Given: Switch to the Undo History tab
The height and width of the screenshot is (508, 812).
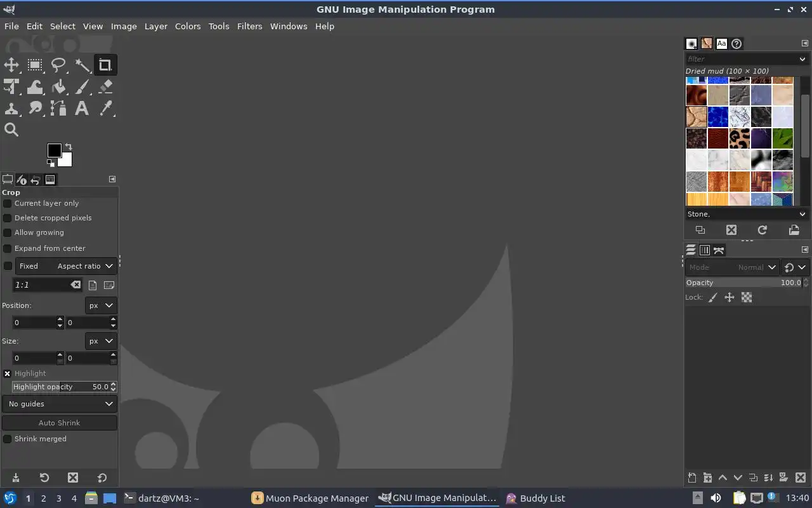Looking at the screenshot, I should tap(36, 180).
